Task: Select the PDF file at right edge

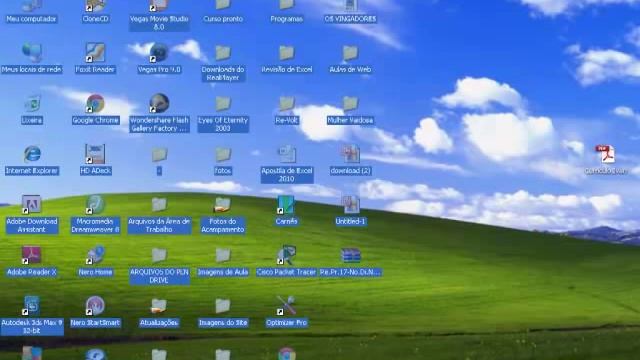Action: point(605,154)
